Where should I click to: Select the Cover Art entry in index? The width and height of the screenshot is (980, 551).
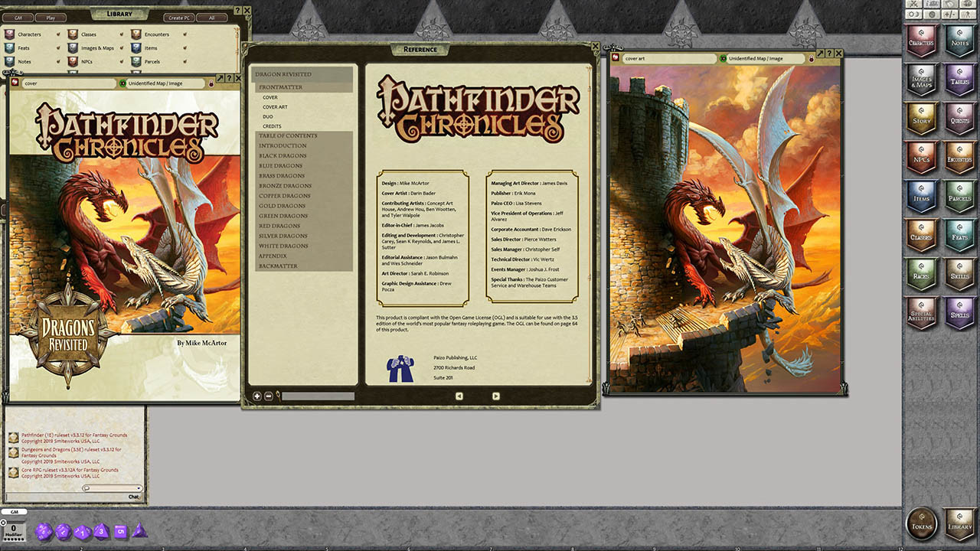[x=275, y=107]
